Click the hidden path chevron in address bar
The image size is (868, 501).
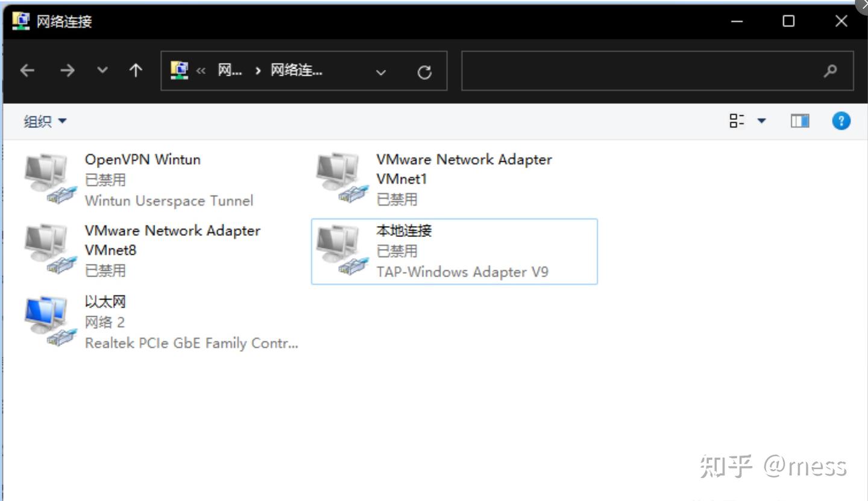(201, 71)
